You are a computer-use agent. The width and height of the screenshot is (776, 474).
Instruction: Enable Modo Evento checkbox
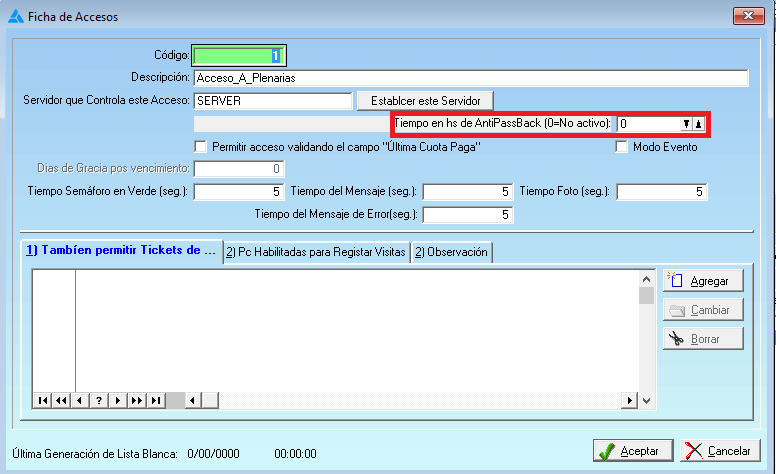coord(621,147)
